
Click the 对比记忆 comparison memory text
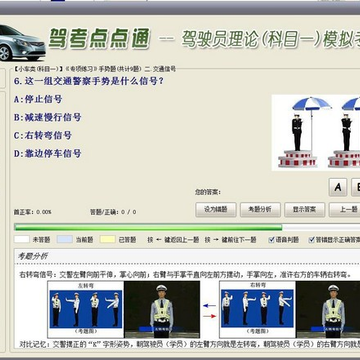tap(190, 344)
